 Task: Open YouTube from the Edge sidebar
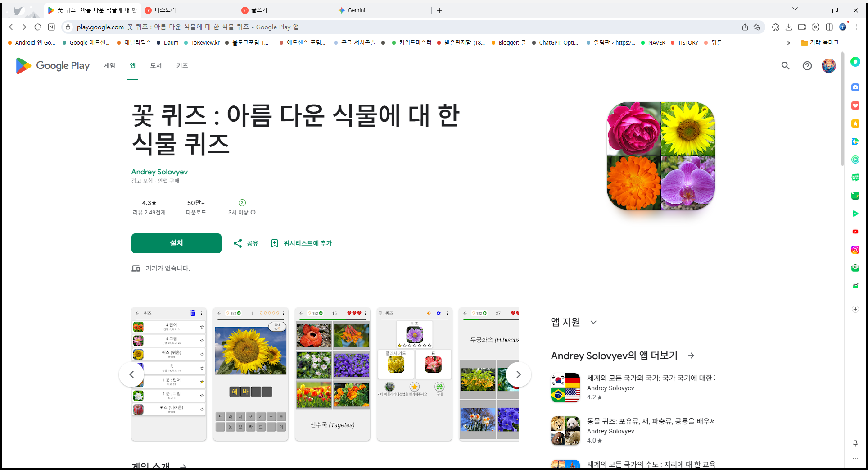coord(855,232)
